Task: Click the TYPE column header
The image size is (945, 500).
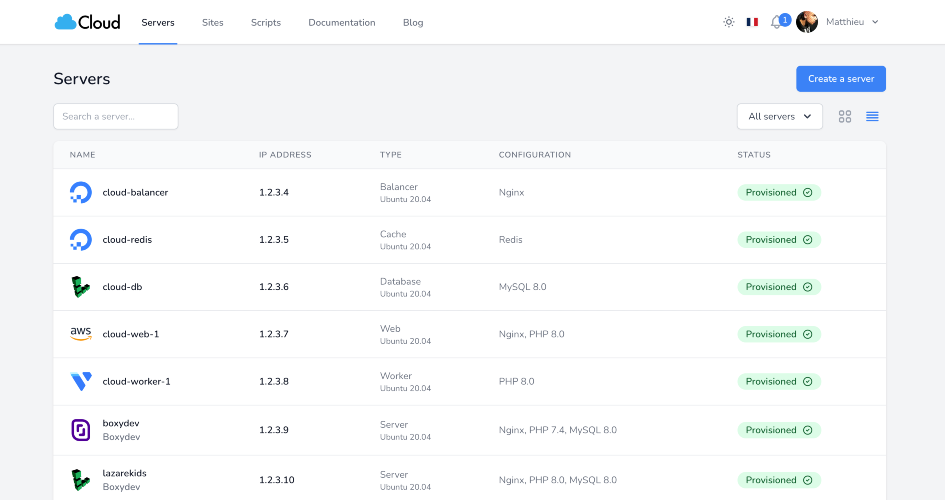Action: [x=391, y=155]
